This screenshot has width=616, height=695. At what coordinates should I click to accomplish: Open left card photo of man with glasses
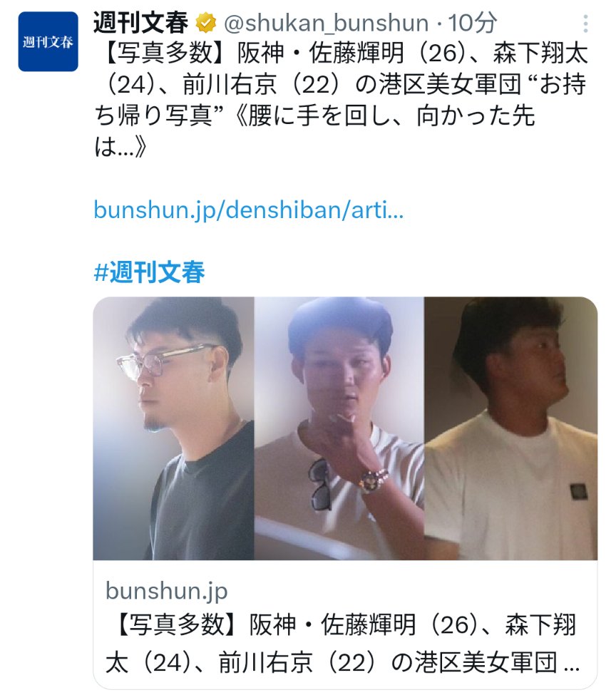point(173,428)
